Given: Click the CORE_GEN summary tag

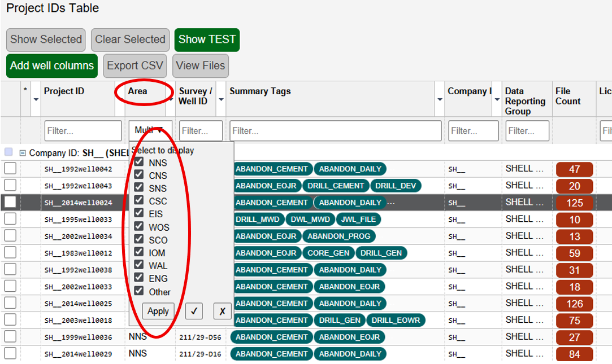Looking at the screenshot, I should point(328,253).
